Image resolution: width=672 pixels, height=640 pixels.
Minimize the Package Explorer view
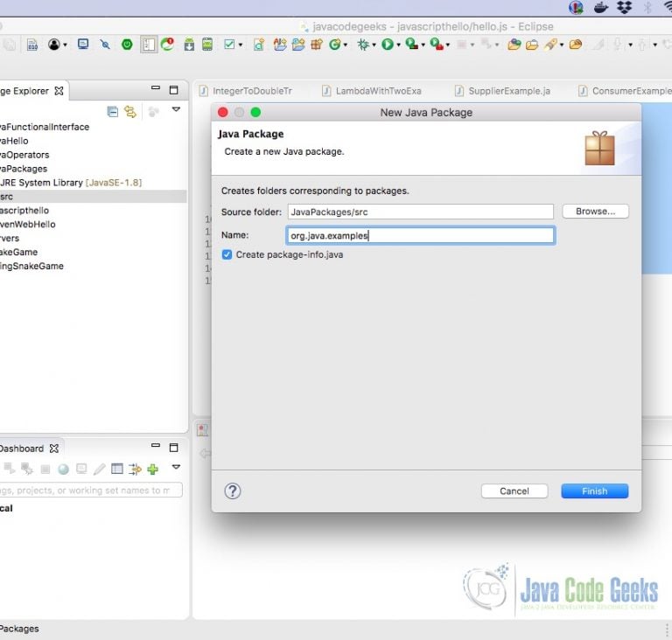[x=156, y=87]
